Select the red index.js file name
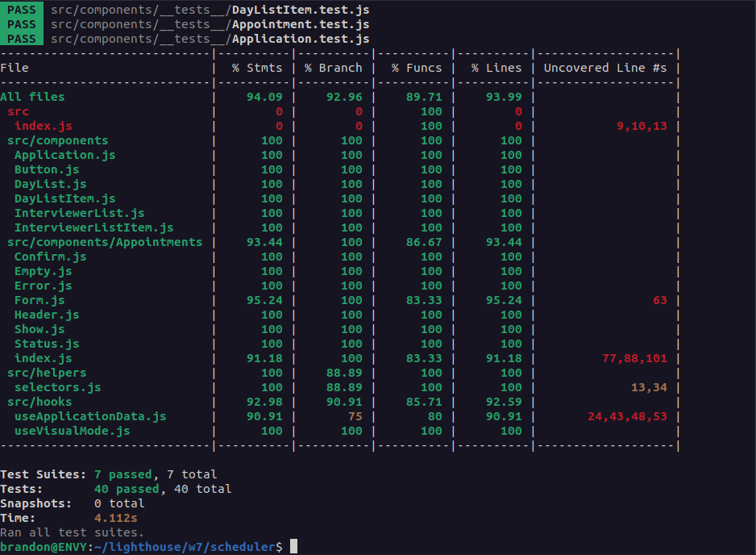756x555 pixels. click(x=44, y=126)
